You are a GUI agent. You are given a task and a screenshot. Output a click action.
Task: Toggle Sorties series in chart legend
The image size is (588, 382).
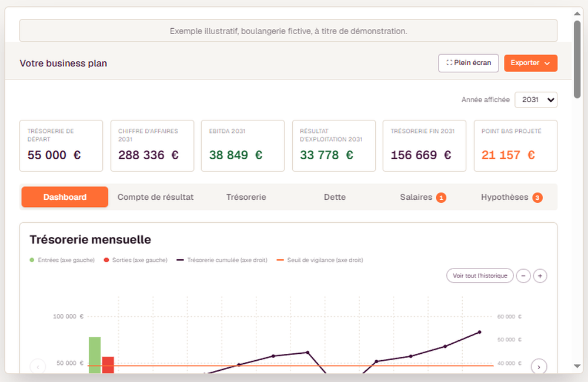(136, 260)
